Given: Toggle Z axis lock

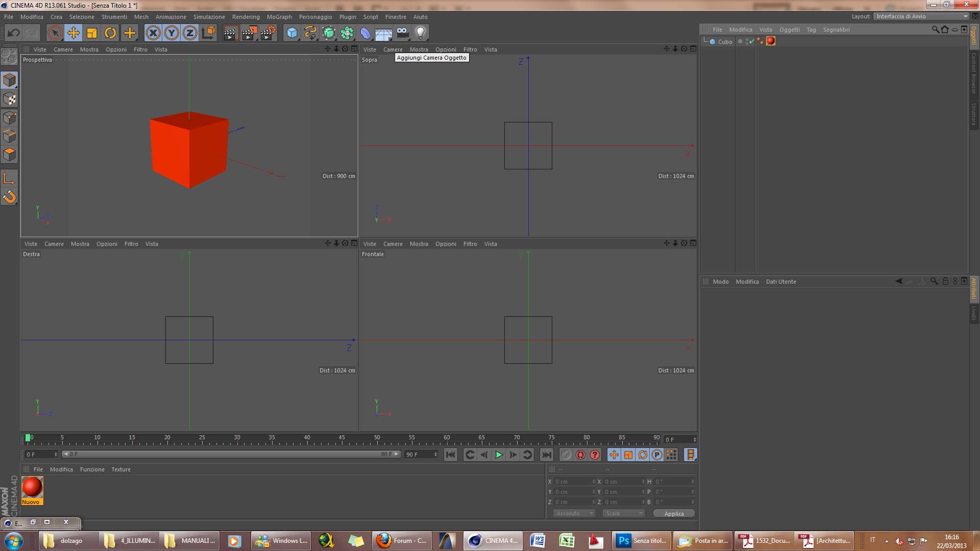Looking at the screenshot, I should click(190, 33).
